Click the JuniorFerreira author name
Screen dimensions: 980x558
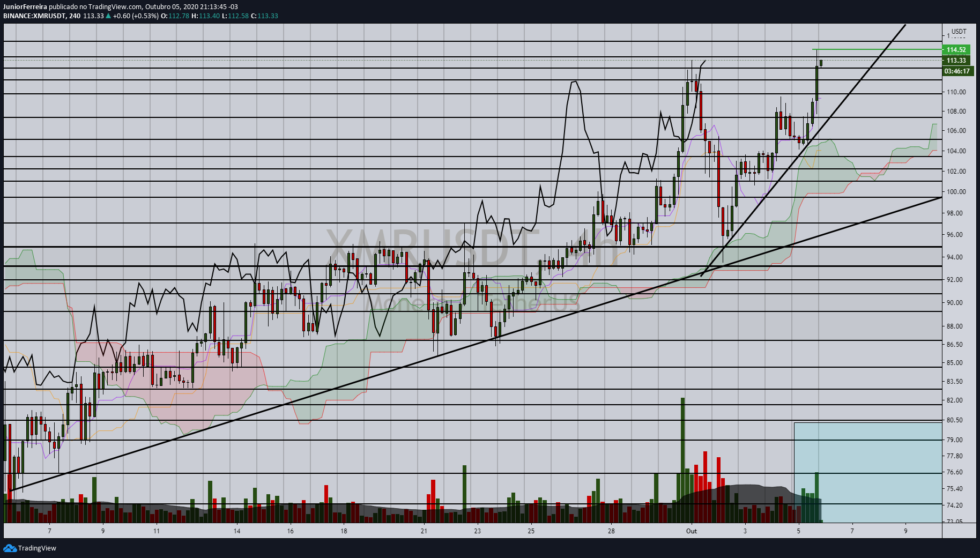pyautogui.click(x=25, y=7)
